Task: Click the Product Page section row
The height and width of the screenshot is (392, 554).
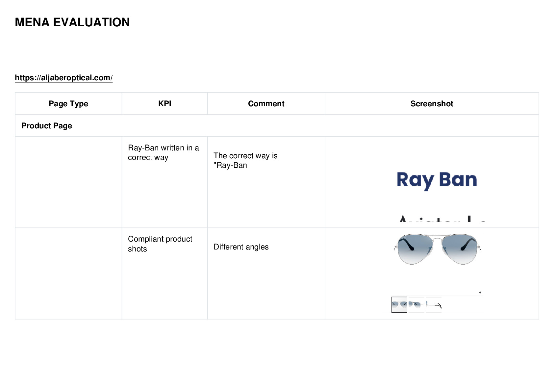Action: [277, 126]
